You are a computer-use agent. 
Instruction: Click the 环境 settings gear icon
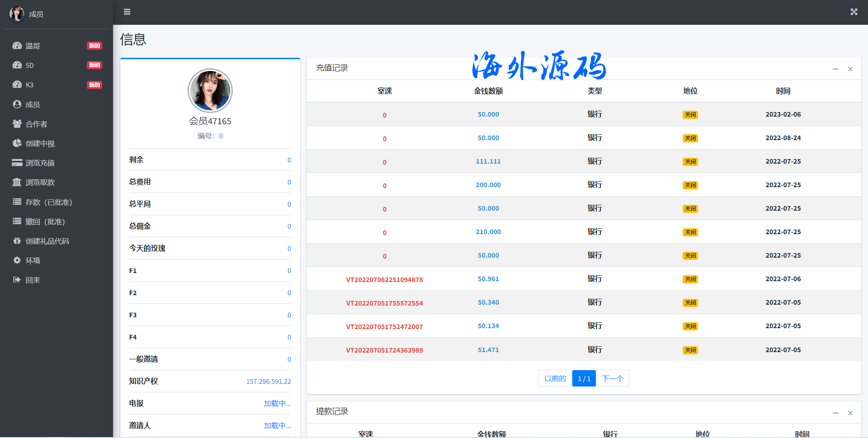(x=17, y=260)
